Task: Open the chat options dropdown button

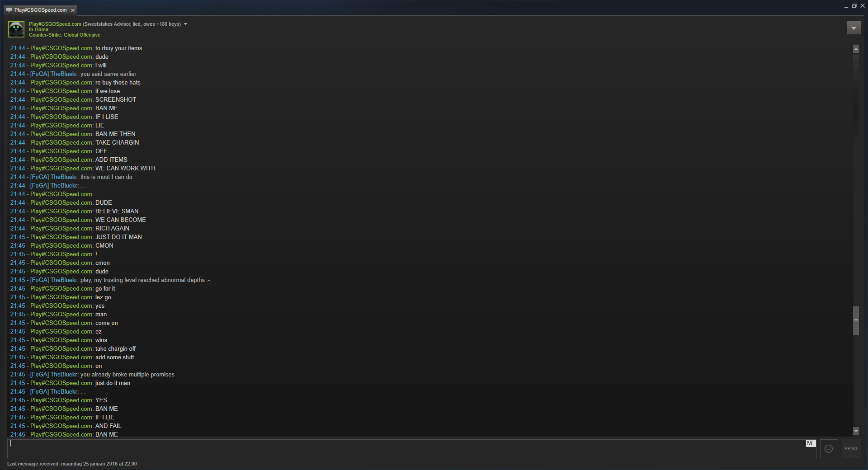Action: (854, 28)
